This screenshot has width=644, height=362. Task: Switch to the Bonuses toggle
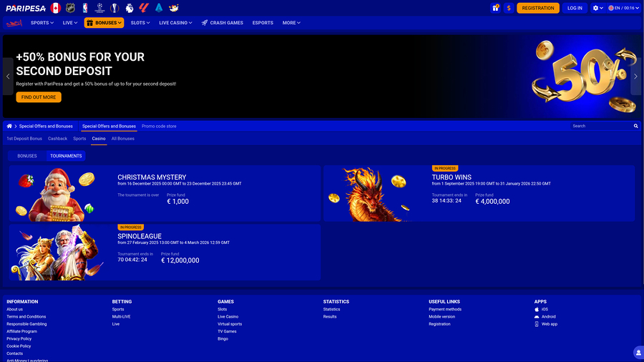click(x=27, y=156)
